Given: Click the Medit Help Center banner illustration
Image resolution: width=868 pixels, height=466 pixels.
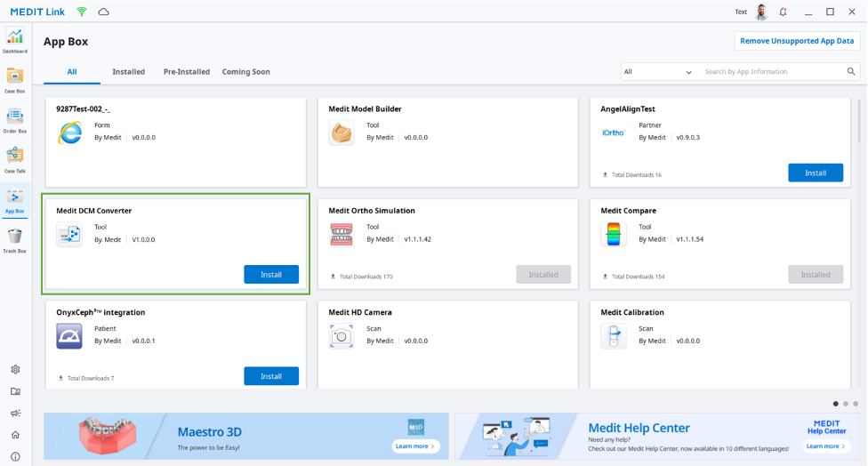Looking at the screenshot, I should pos(516,437).
